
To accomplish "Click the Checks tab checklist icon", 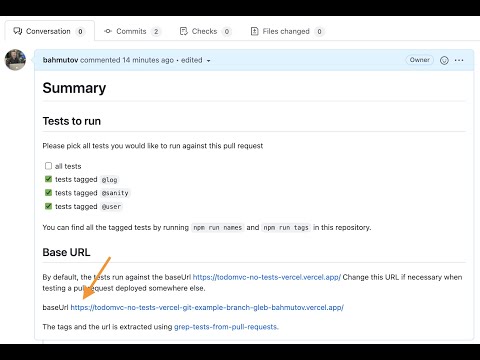I will [x=184, y=31].
